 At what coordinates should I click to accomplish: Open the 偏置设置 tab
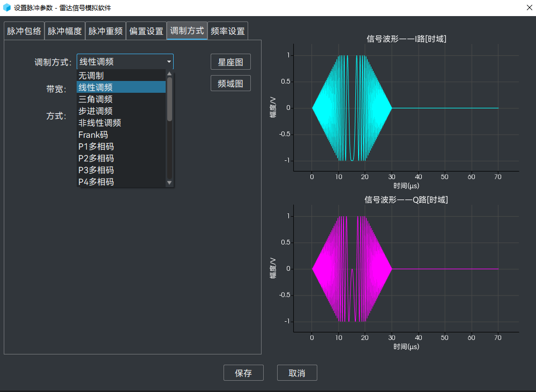pos(145,31)
